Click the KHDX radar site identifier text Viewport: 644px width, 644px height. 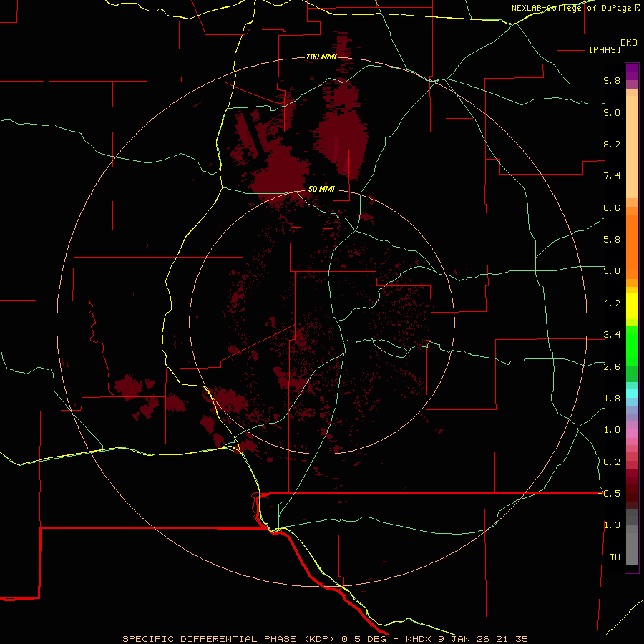(420, 639)
